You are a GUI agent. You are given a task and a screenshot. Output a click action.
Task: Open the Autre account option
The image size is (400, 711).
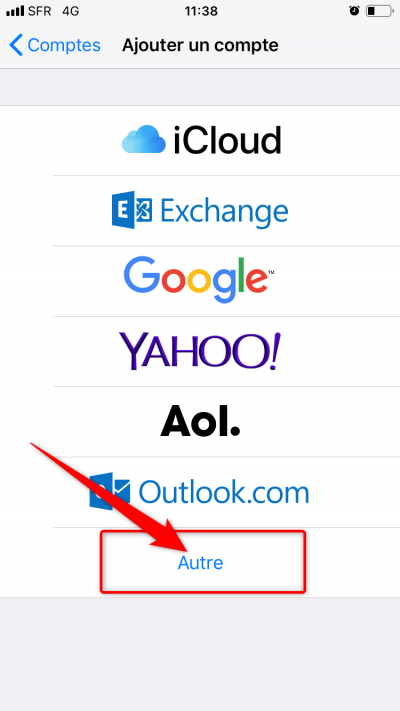[200, 563]
